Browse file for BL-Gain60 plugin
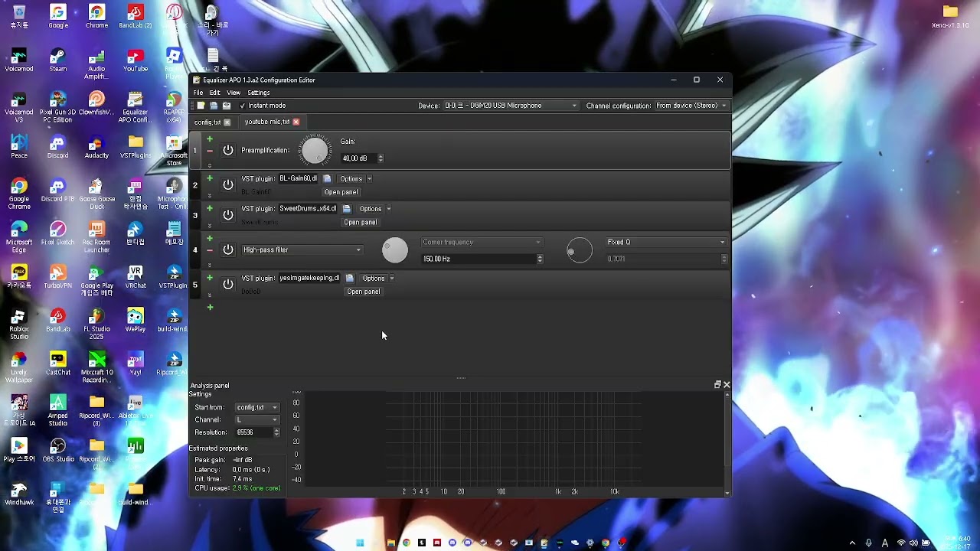 [327, 179]
